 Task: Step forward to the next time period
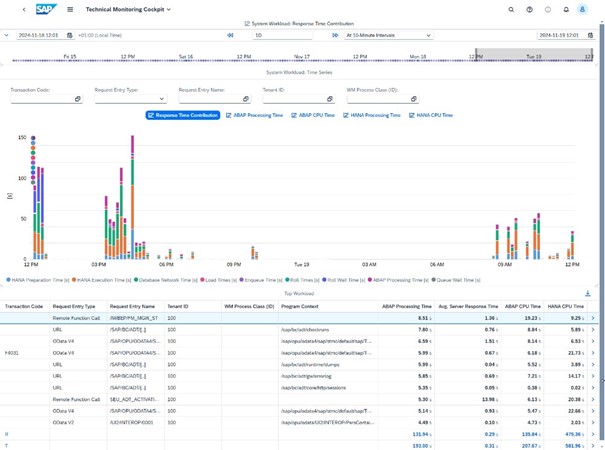click(335, 35)
